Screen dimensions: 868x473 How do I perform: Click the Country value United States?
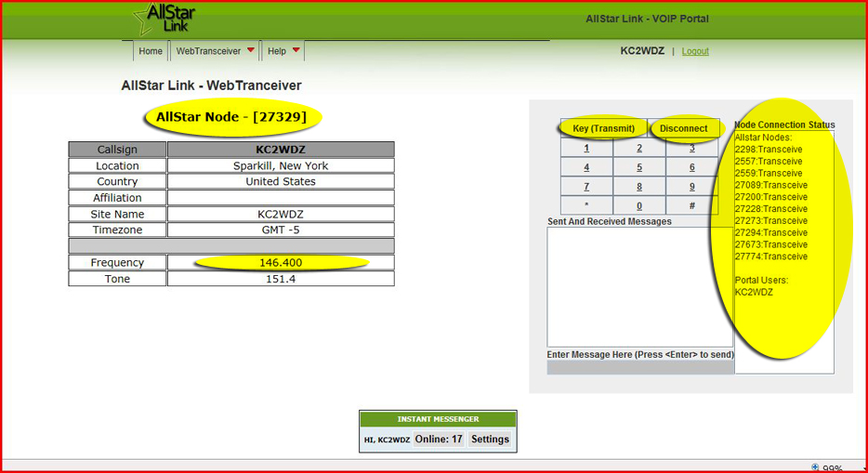(x=281, y=181)
